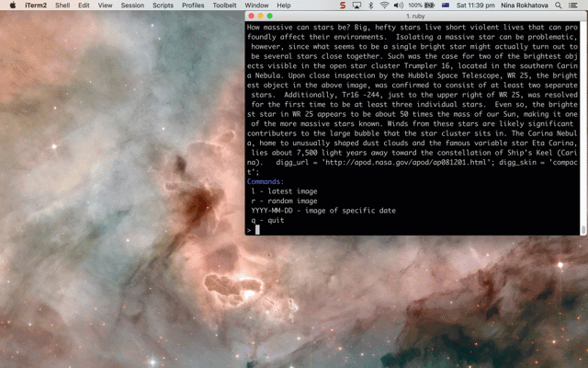The image size is (588, 368).
Task: Click the 'l - latest image' line
Action: click(x=284, y=191)
